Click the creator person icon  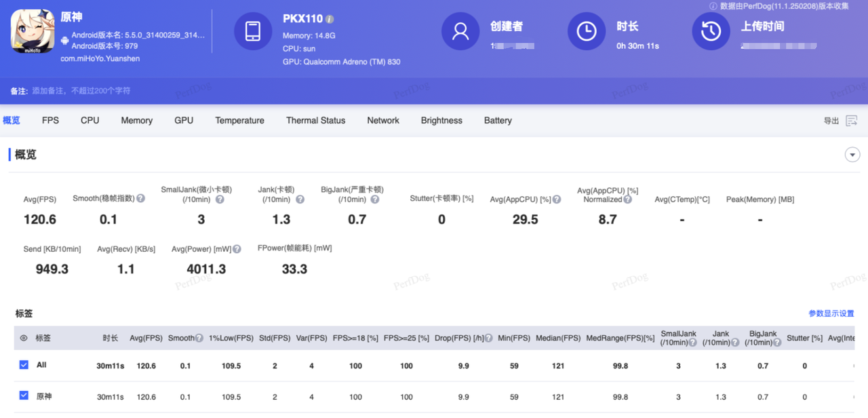click(460, 31)
